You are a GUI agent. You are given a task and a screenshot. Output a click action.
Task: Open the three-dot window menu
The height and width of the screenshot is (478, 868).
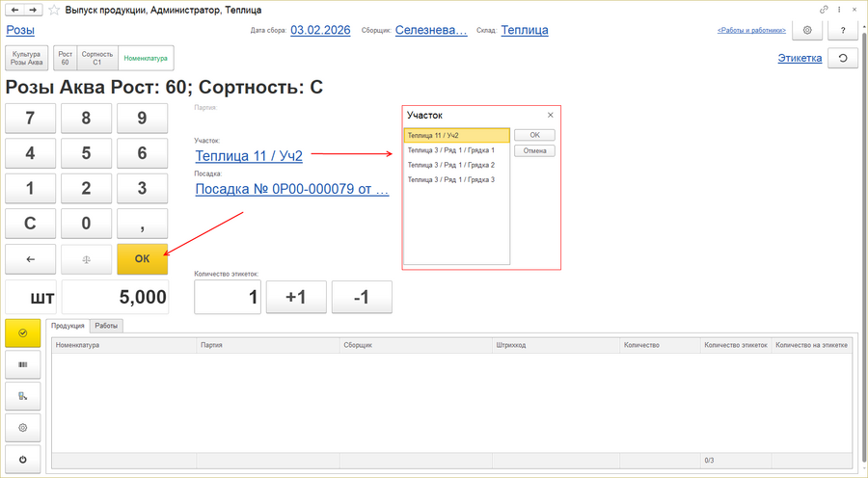[840, 10]
